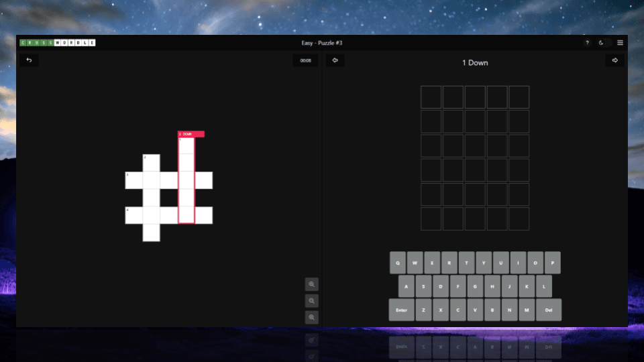
Task: Click the back arrow icon
Action: (29, 60)
